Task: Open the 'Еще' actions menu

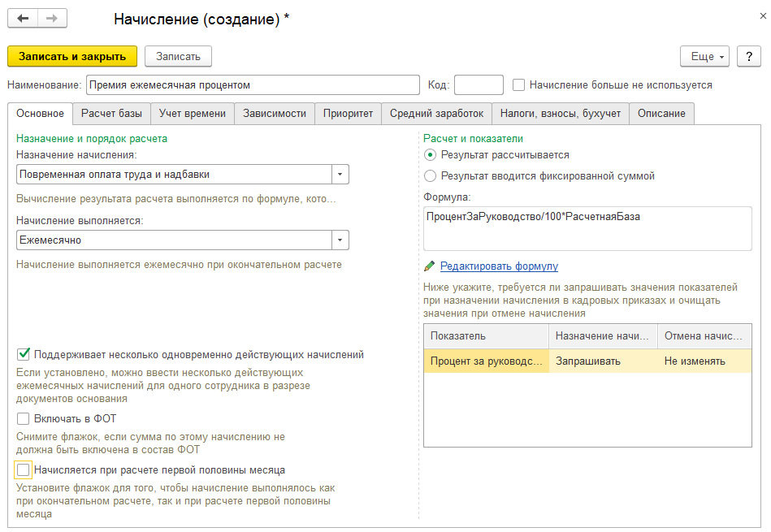Action: (704, 56)
